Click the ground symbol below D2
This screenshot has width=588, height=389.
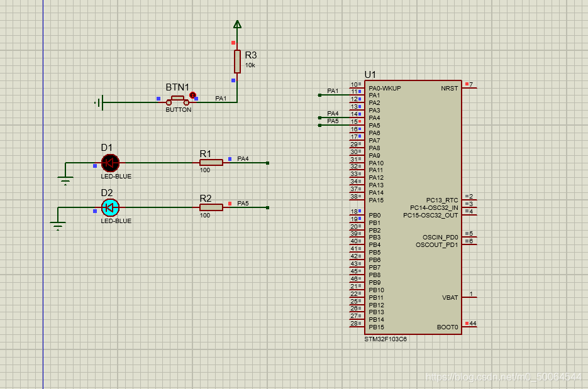click(x=58, y=226)
